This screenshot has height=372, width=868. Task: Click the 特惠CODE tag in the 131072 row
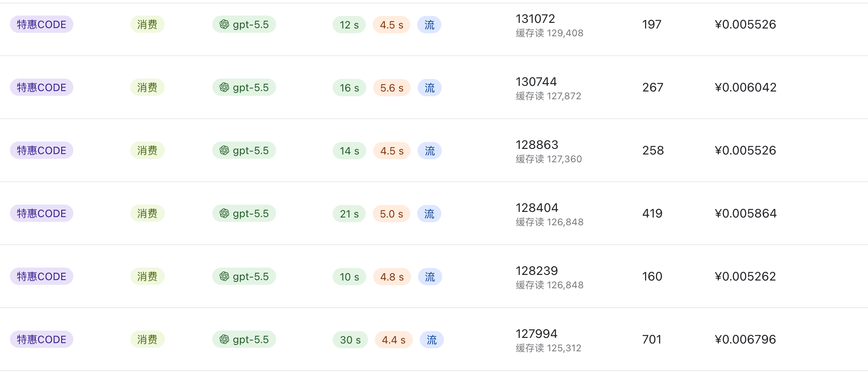(x=41, y=25)
